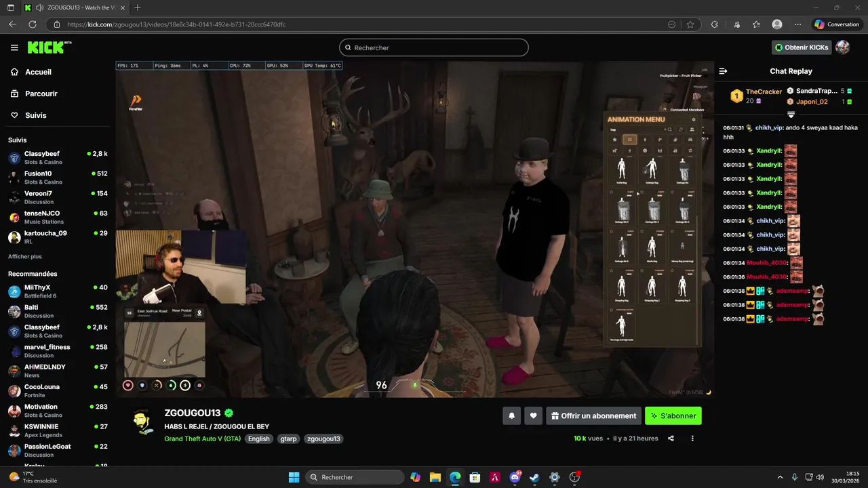Viewport: 868px width, 488px height.
Task: Open marvel_fitness recommended channel
Action: click(58, 351)
